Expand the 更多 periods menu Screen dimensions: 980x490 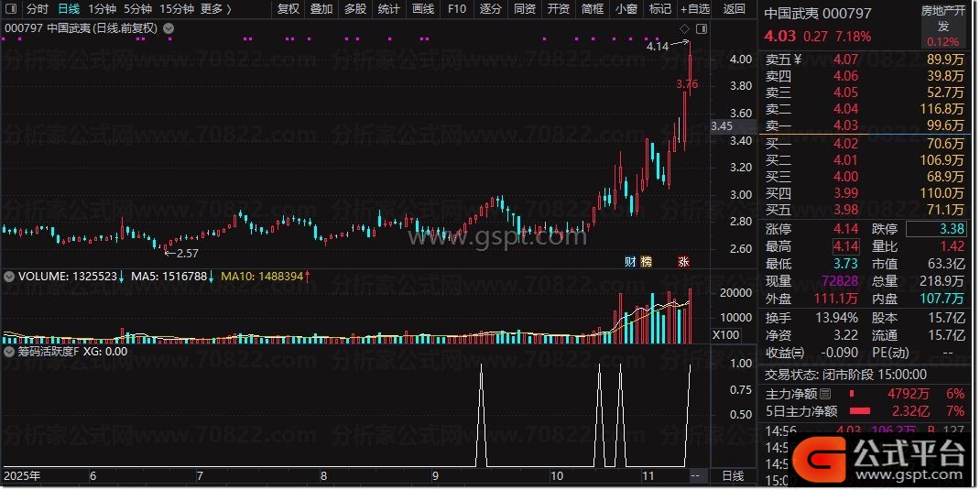215,9
